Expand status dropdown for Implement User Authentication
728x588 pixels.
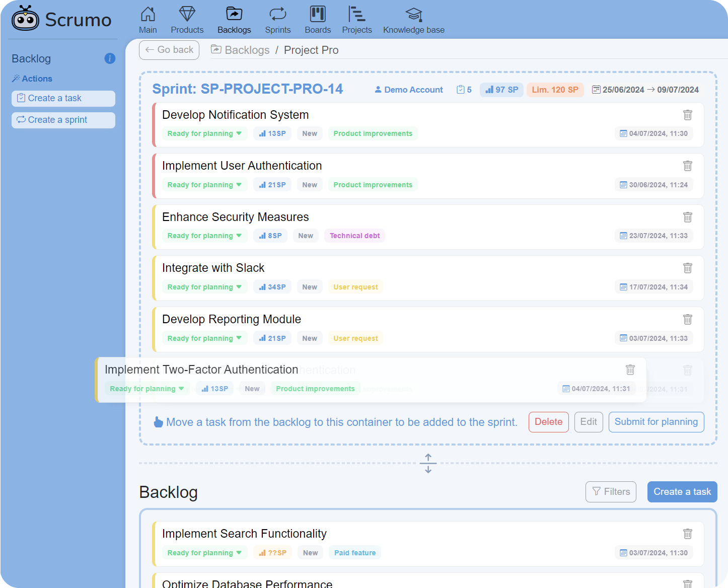(x=204, y=185)
